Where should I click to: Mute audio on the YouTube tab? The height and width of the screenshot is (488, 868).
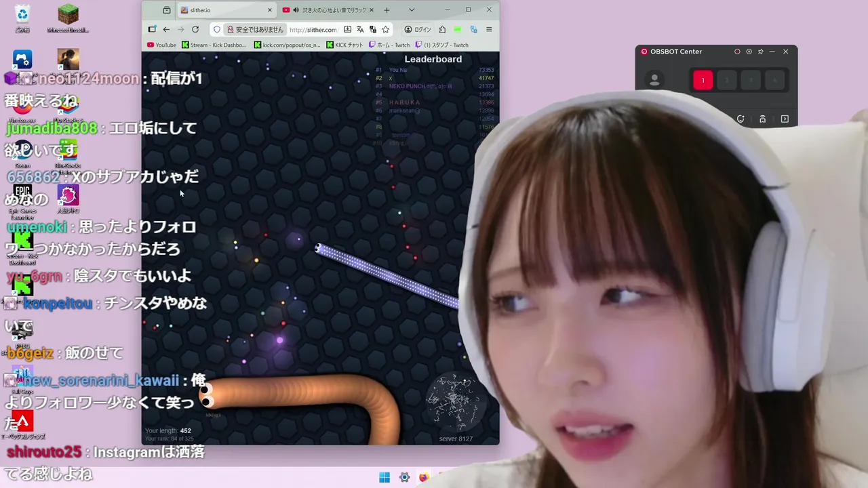click(296, 10)
